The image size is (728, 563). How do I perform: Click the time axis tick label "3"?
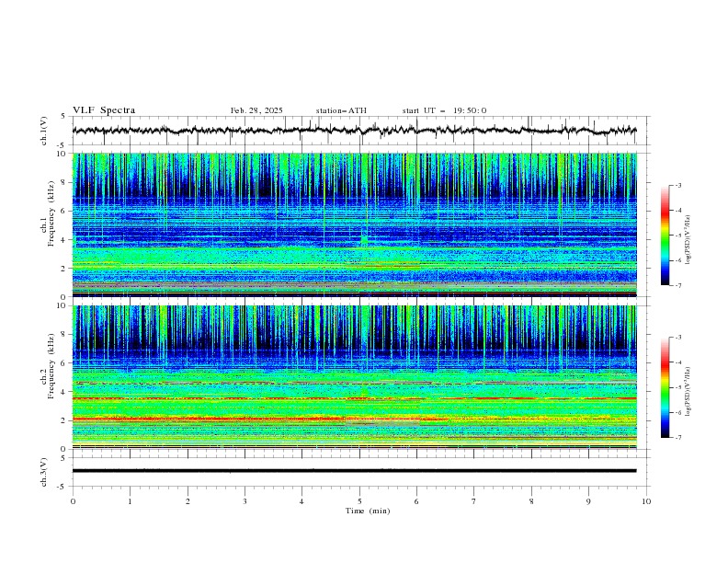point(245,501)
